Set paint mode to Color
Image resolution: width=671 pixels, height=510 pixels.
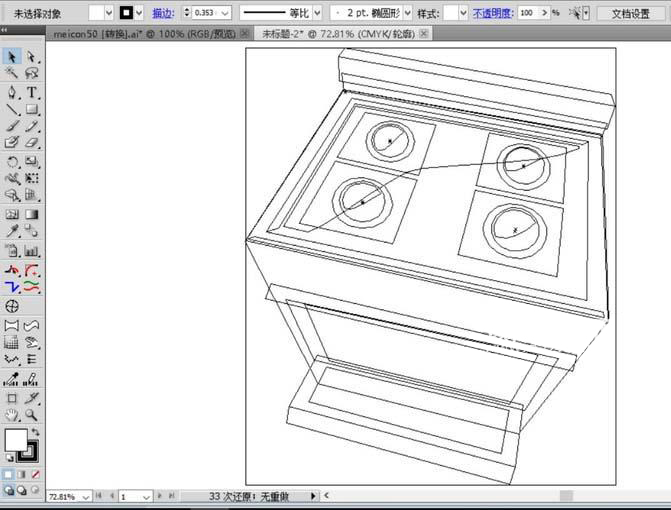8,474
